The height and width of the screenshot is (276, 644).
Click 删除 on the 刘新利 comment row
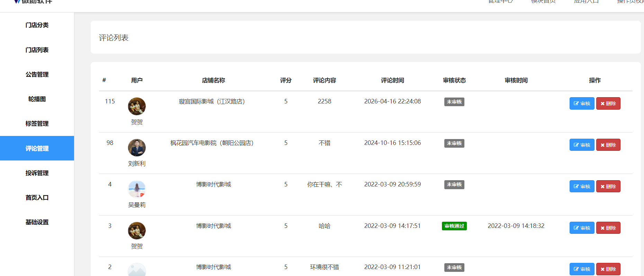[x=608, y=145]
